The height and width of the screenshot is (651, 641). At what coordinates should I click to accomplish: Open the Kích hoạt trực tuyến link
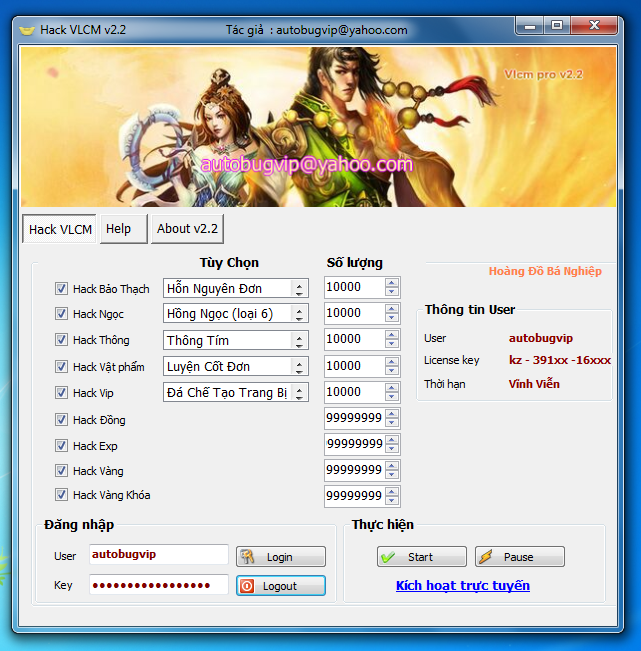pyautogui.click(x=463, y=585)
